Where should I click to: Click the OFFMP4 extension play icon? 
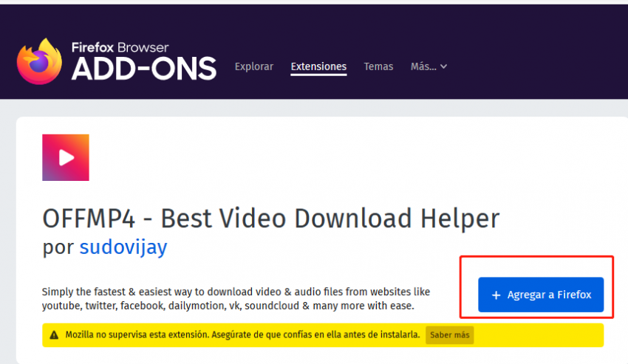pyautogui.click(x=66, y=157)
